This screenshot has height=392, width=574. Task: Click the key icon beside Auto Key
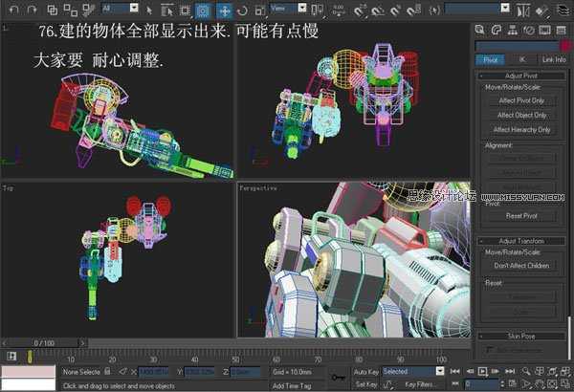[338, 377]
